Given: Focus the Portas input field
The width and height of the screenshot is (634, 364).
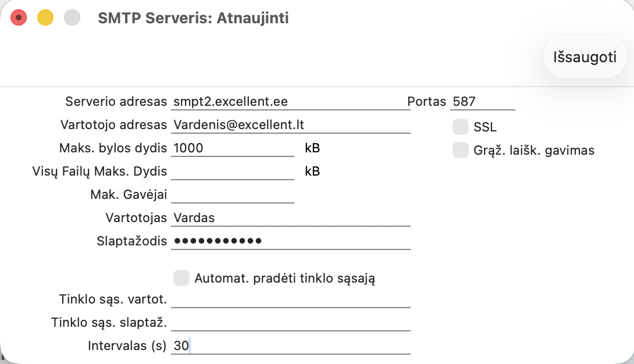Looking at the screenshot, I should [482, 102].
